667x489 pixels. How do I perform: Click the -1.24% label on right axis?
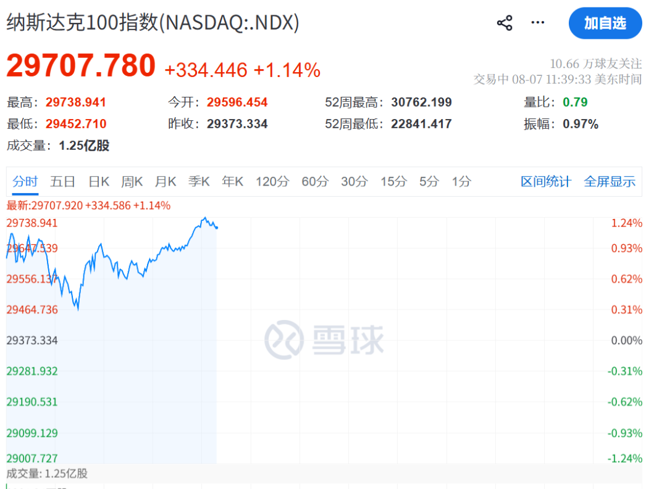point(625,459)
